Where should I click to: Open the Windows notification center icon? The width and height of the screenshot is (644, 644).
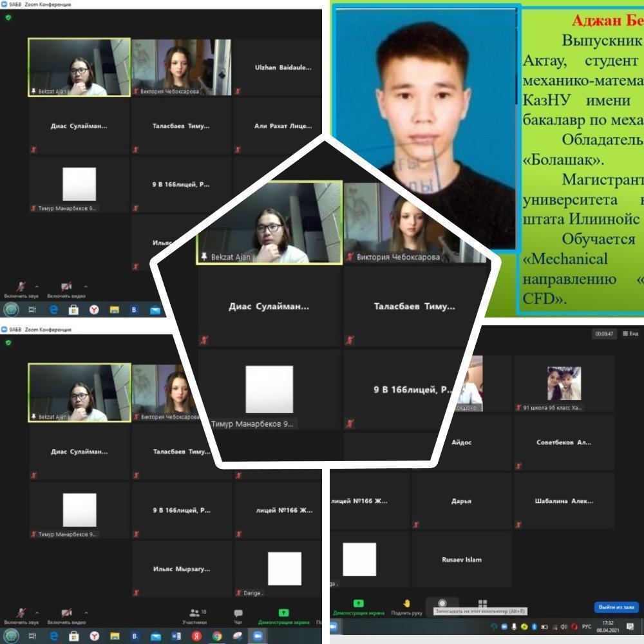click(x=630, y=627)
